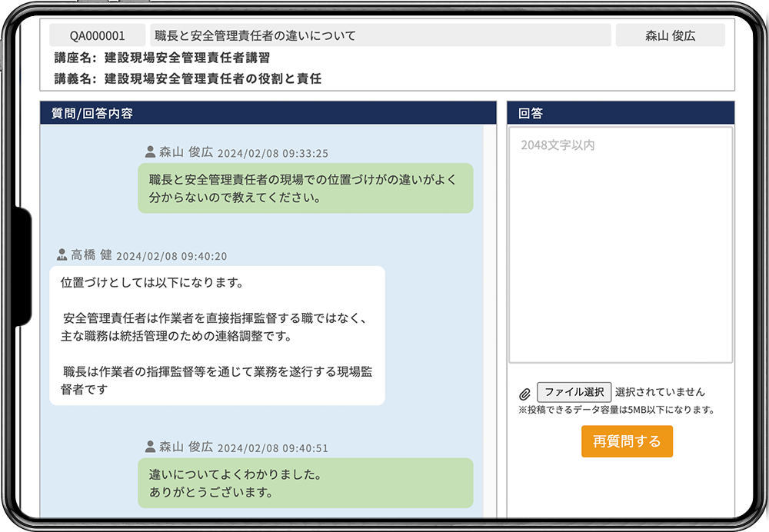Click the avatar icon next to 高橋 健

coord(62,254)
